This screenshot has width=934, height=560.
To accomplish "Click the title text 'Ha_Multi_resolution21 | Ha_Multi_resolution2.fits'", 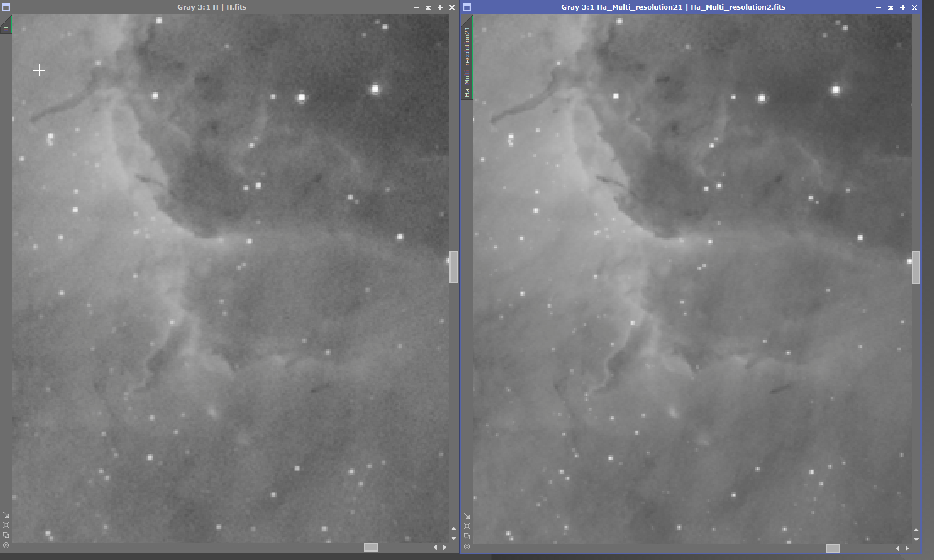I will 691,7.
